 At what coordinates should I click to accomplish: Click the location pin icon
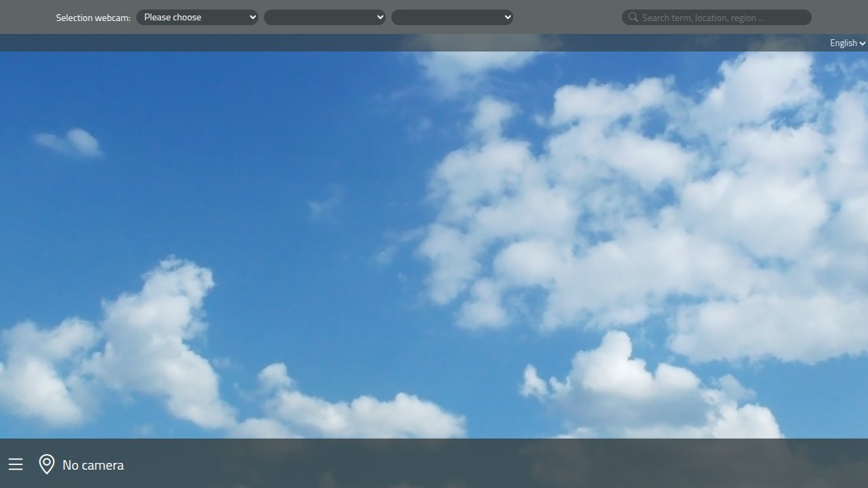tap(46, 464)
